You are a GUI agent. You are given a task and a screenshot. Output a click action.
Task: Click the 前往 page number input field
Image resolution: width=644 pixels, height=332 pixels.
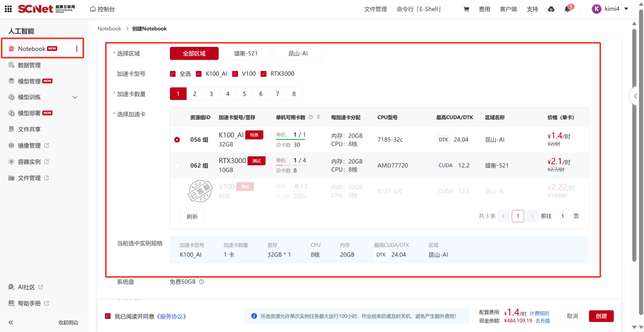pos(562,216)
